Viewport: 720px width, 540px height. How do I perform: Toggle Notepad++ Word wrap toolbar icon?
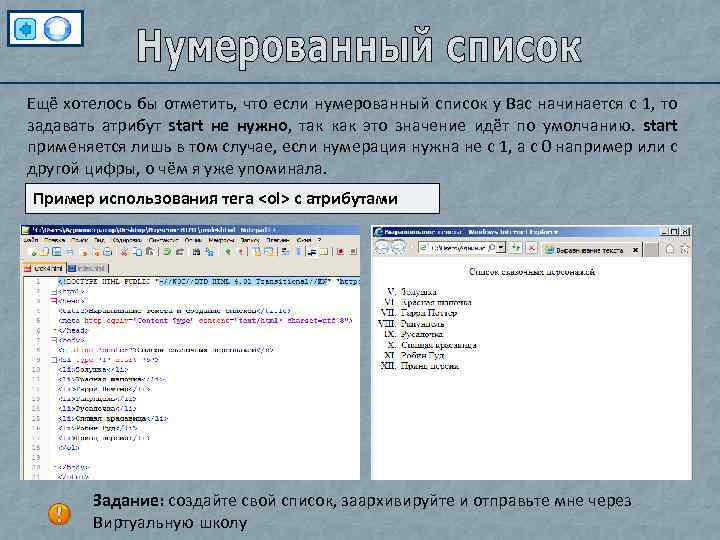[x=285, y=252]
